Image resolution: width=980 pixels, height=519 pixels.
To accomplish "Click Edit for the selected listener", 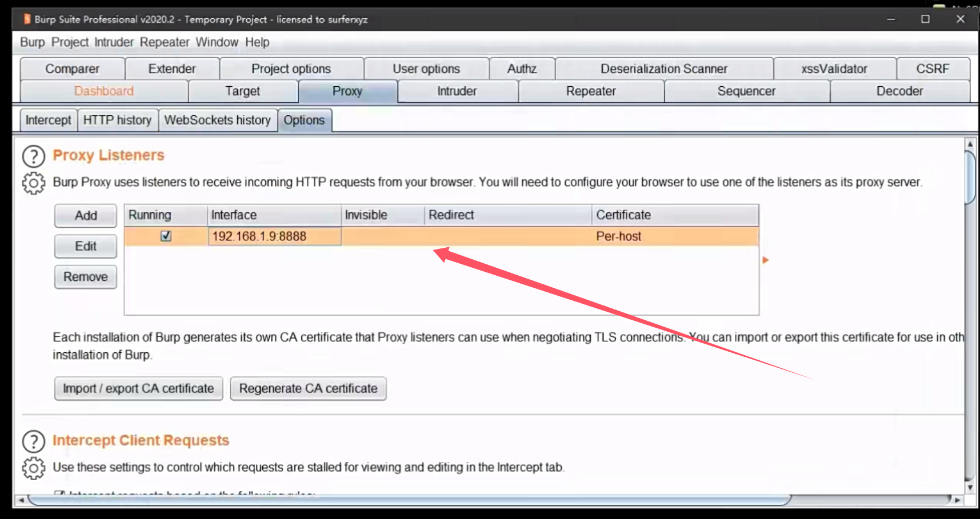I will [86, 247].
